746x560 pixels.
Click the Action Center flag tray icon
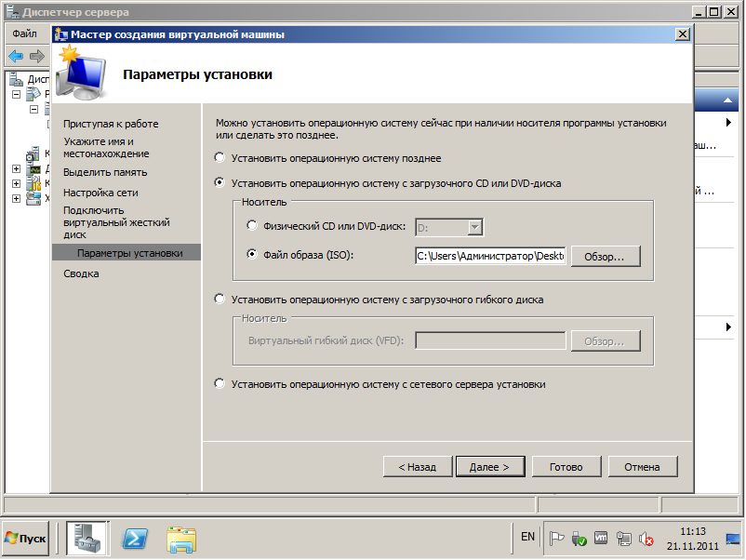point(556,539)
